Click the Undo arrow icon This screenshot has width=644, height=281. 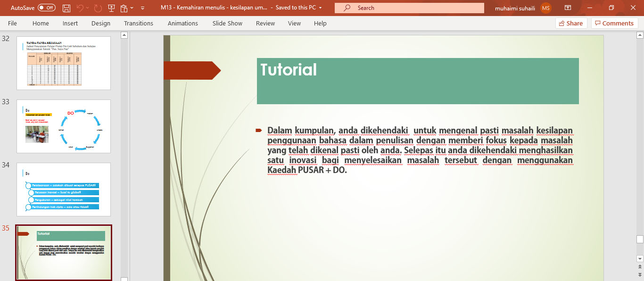pyautogui.click(x=80, y=8)
